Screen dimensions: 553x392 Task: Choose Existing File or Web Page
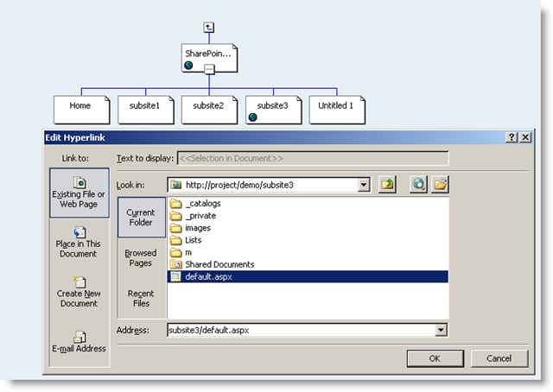(79, 193)
